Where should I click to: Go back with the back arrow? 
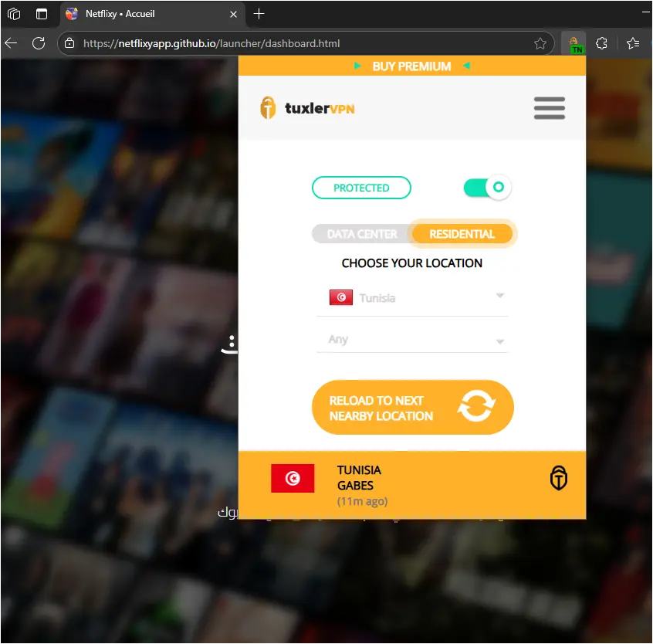(11, 43)
